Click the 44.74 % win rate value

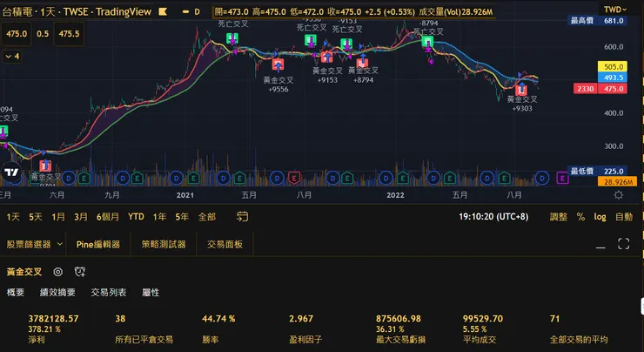(218, 319)
